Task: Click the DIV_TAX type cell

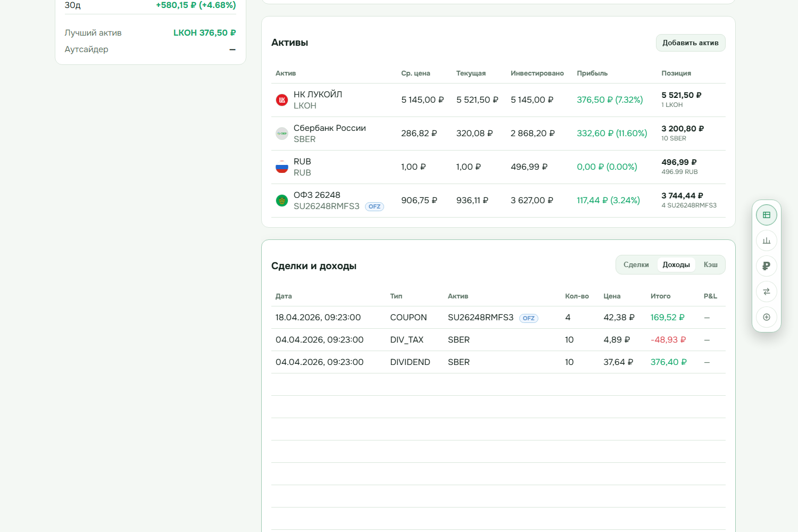Action: tap(407, 339)
